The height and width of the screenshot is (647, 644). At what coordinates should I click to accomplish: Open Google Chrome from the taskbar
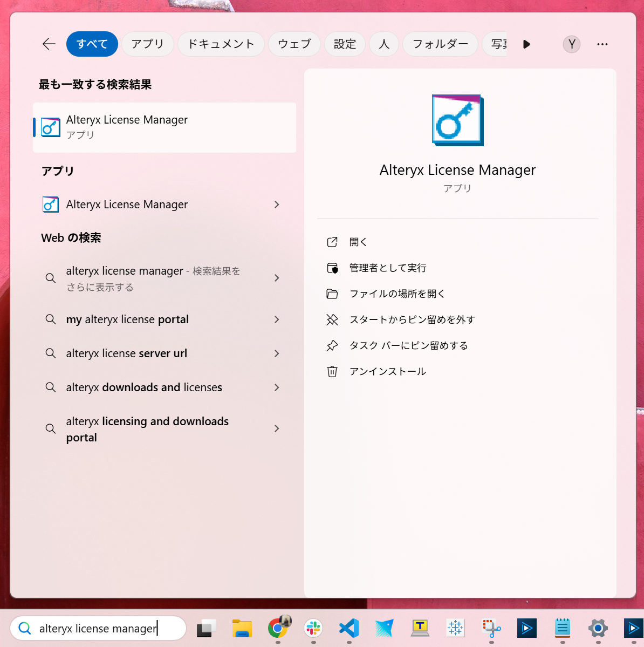[278, 628]
